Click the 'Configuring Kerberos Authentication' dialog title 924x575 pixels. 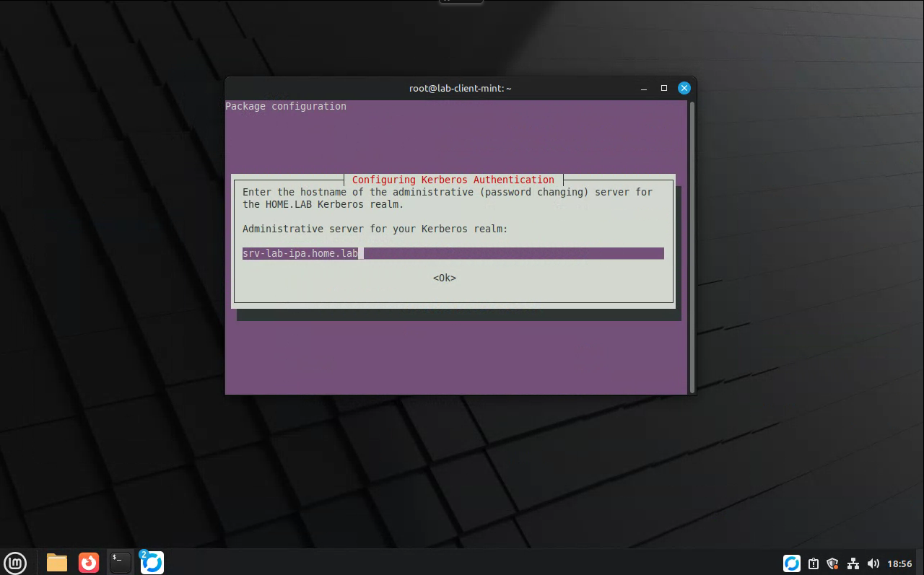[453, 180]
